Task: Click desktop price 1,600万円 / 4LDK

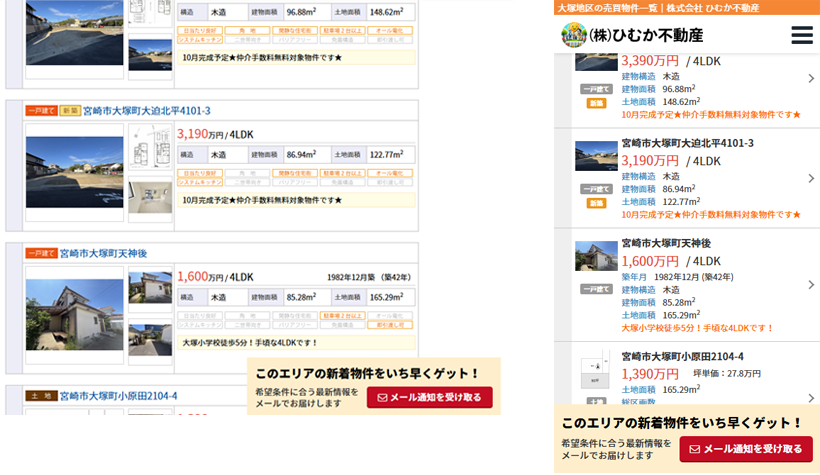Action: 215,276
